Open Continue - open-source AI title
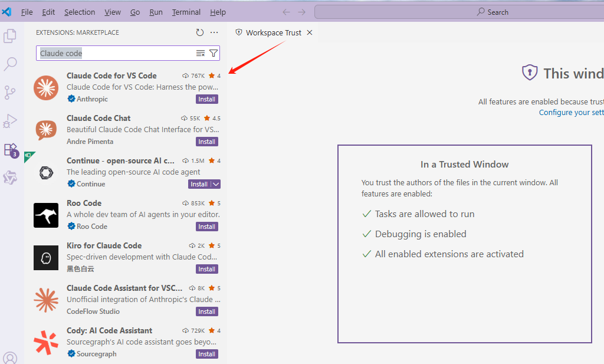This screenshot has width=604, height=364. pos(120,160)
